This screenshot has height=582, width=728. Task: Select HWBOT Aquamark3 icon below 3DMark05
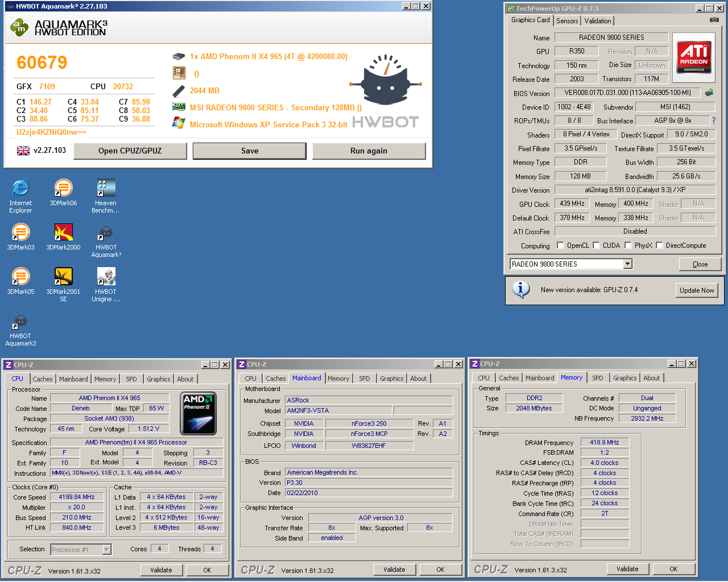coord(20,329)
